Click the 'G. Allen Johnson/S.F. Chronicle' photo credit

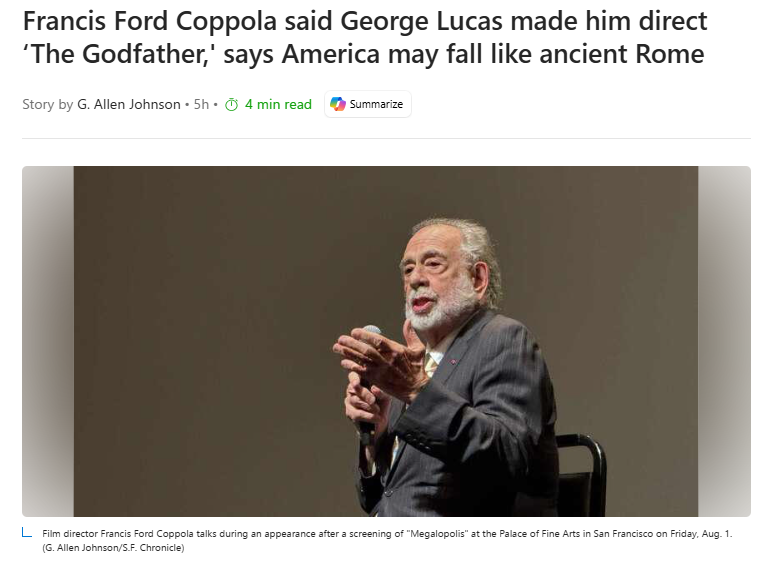click(x=113, y=548)
